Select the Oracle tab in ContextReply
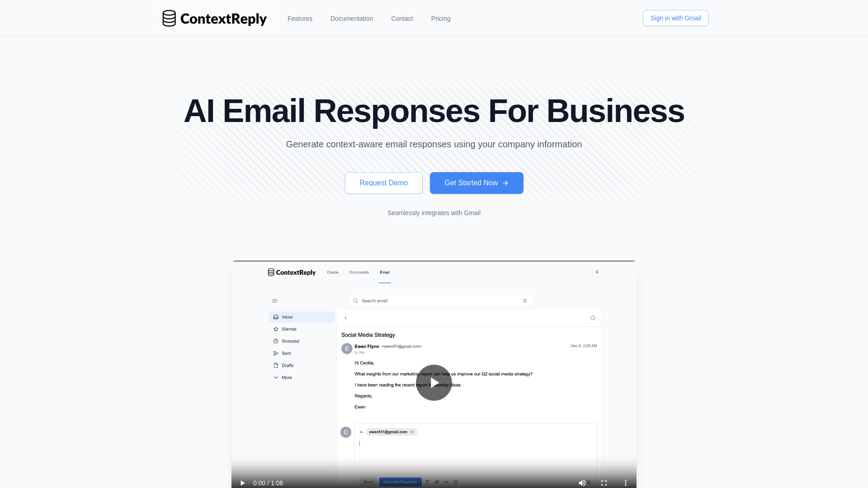The image size is (868, 488). click(332, 272)
